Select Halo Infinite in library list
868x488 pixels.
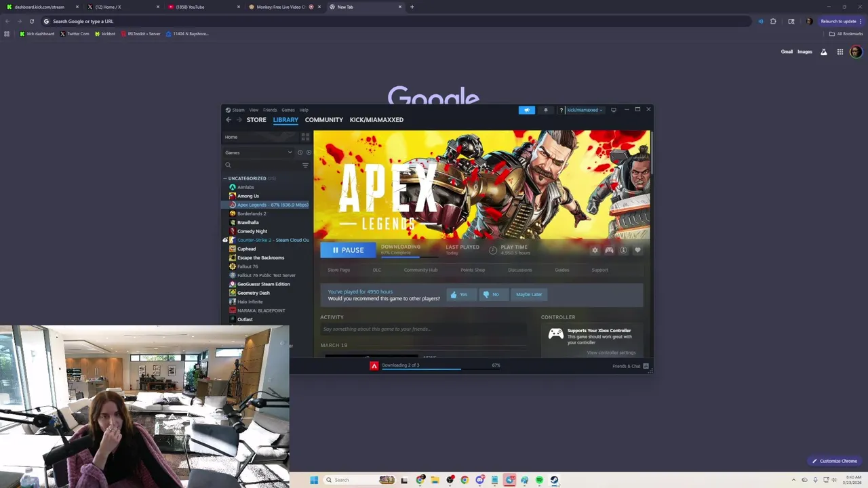tap(250, 302)
